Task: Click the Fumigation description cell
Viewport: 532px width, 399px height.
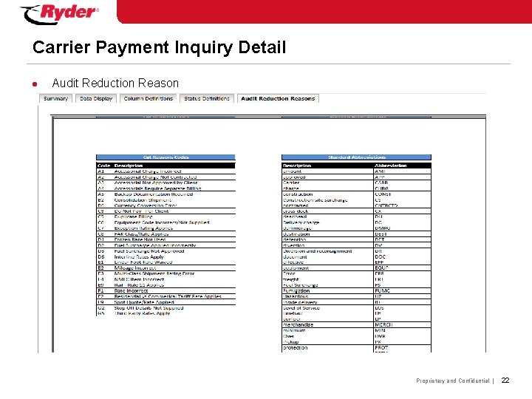Action: 328,291
